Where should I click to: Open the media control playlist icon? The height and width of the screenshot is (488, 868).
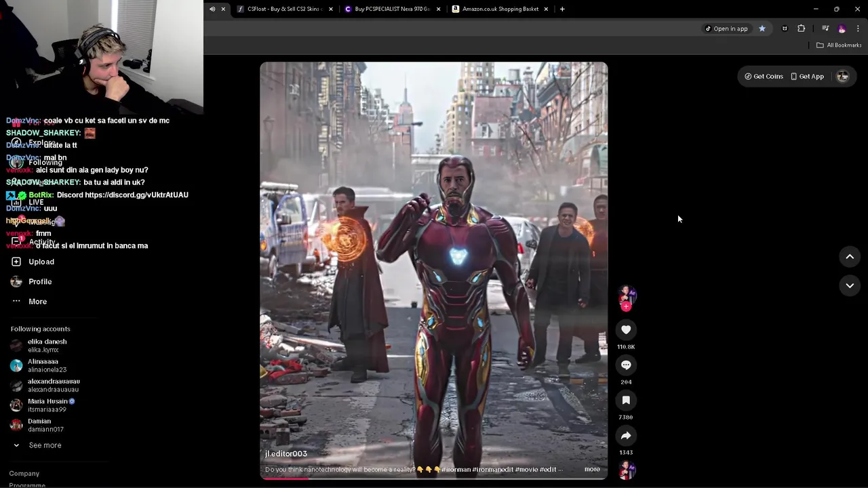pos(825,28)
